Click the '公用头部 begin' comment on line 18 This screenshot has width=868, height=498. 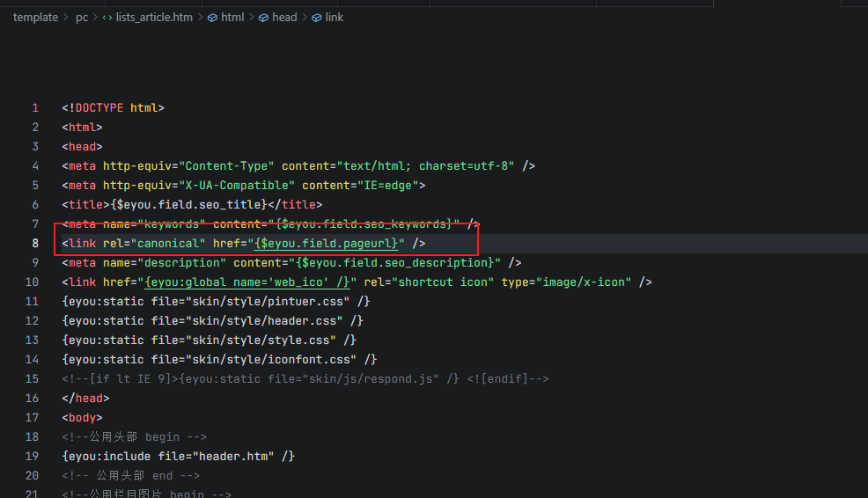(x=134, y=437)
